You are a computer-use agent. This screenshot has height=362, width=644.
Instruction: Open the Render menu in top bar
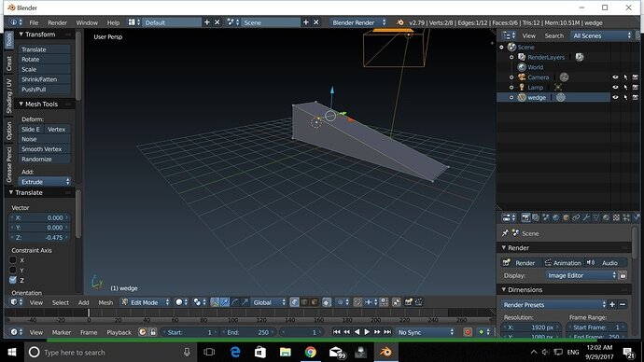[x=57, y=22]
